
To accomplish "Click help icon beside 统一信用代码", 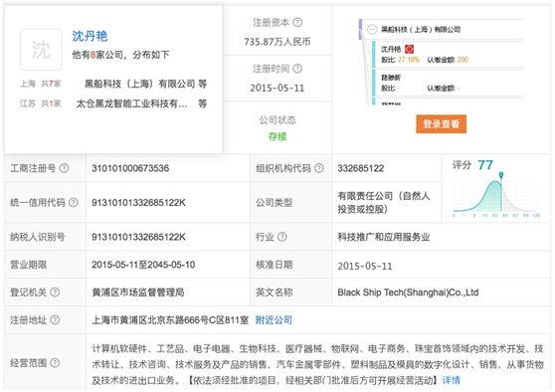I will tap(74, 203).
